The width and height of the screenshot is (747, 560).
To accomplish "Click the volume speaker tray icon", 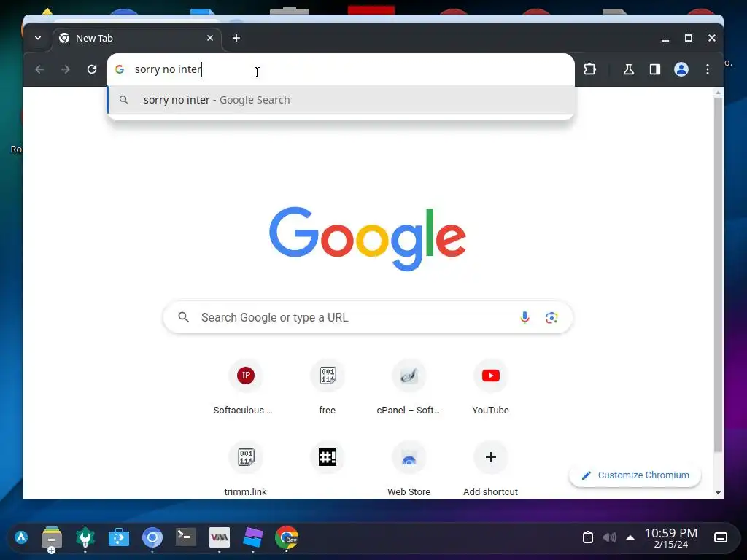I will click(610, 537).
